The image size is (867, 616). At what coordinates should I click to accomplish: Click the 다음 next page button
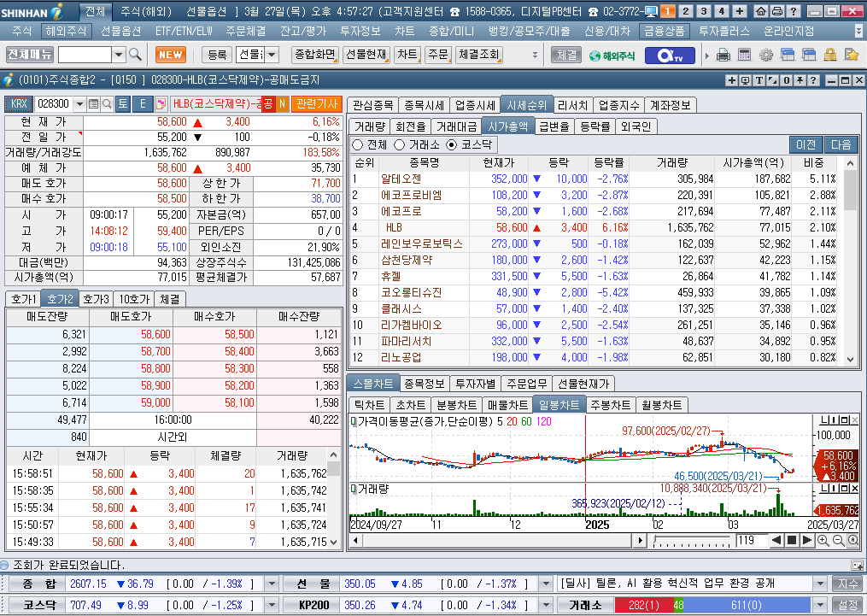[x=841, y=145]
